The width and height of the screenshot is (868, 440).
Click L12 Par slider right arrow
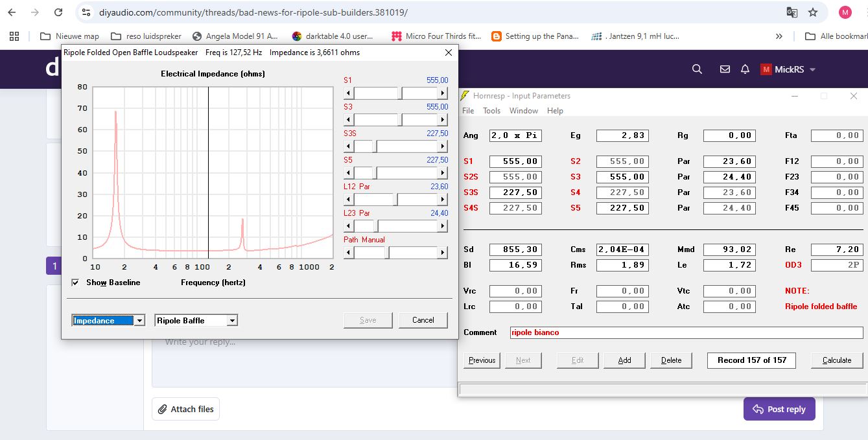pyautogui.click(x=443, y=200)
